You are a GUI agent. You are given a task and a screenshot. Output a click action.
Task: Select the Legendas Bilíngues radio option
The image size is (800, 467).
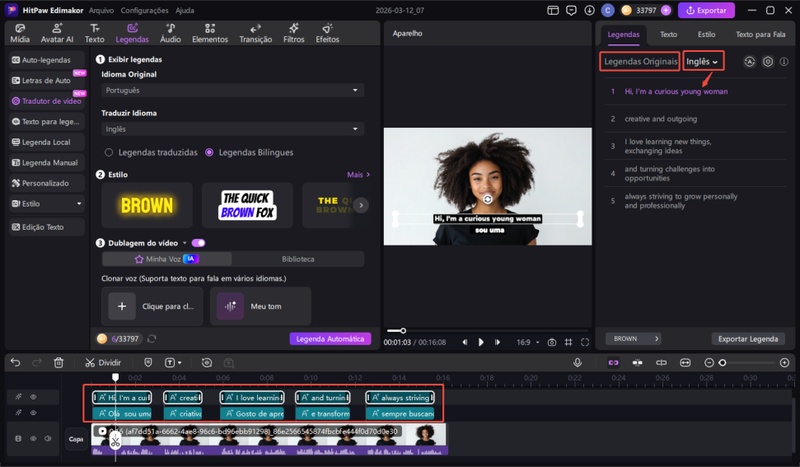click(209, 152)
